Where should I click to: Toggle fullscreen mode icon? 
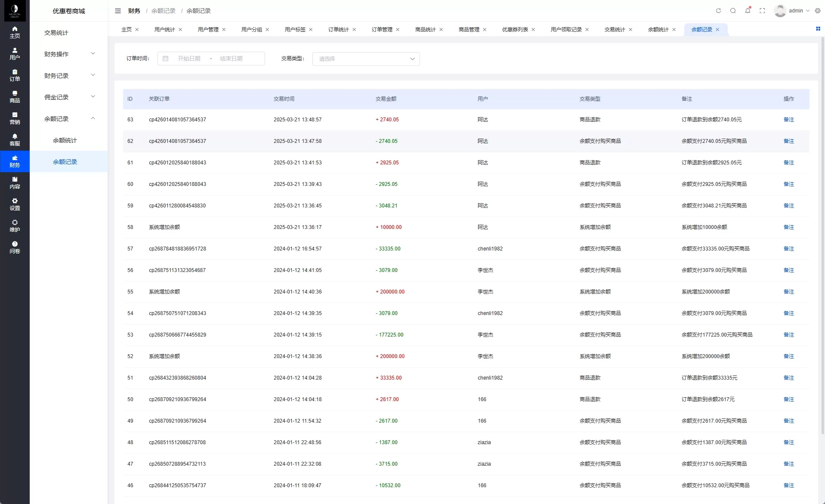[x=762, y=11]
